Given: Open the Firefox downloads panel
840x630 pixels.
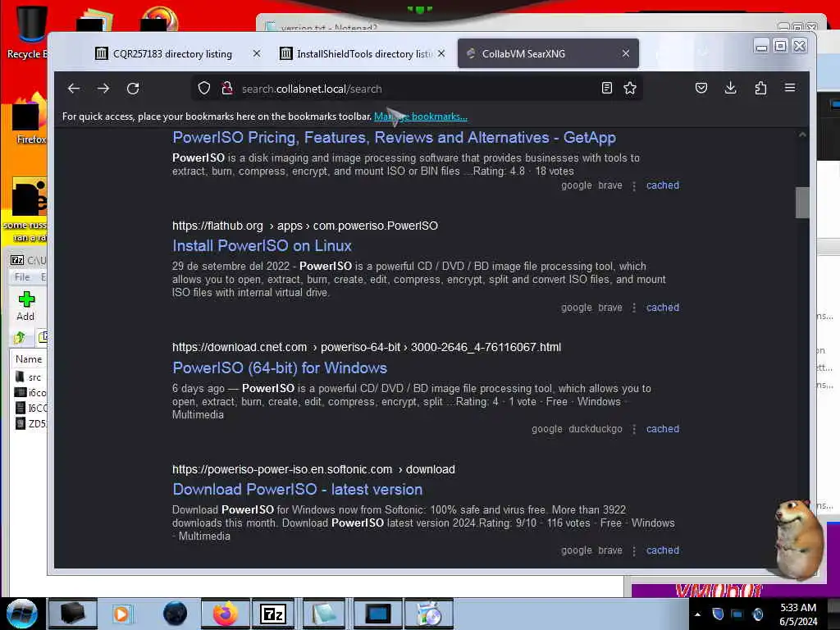Looking at the screenshot, I should click(x=730, y=88).
